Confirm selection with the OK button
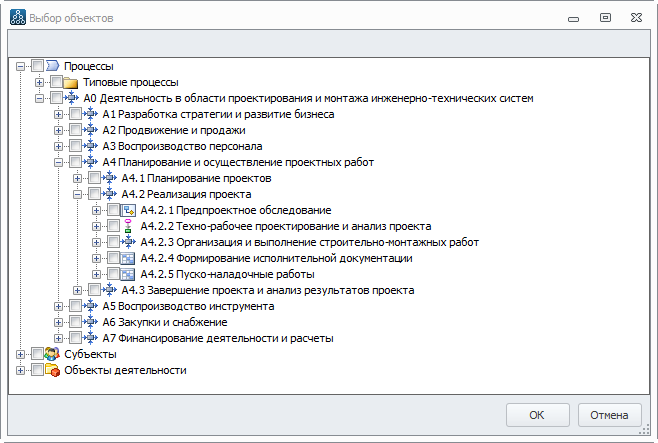Image resolution: width=658 pixels, height=443 pixels. tap(538, 415)
